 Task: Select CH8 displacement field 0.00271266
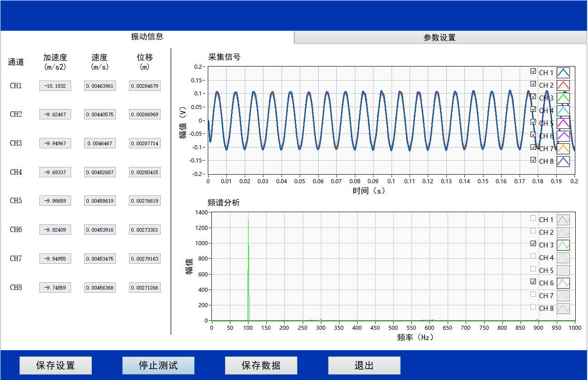(145, 288)
